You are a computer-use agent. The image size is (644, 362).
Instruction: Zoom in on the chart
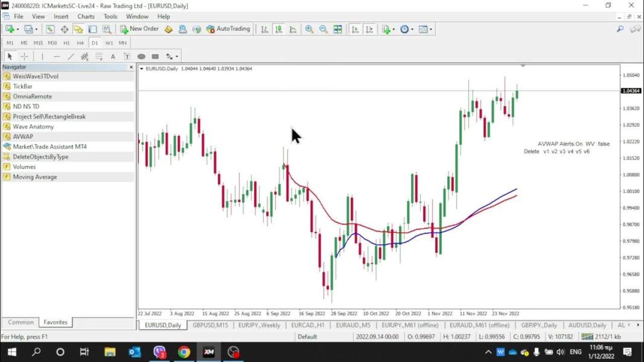pyautogui.click(x=309, y=29)
